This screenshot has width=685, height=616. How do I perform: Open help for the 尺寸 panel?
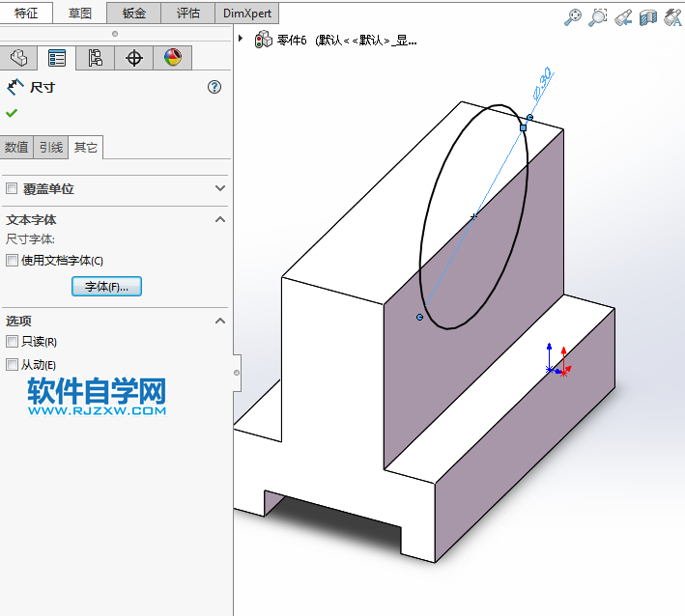click(214, 87)
